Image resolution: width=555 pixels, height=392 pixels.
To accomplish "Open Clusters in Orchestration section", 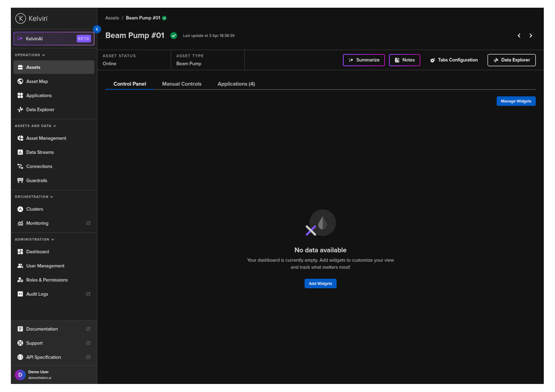I will (34, 209).
